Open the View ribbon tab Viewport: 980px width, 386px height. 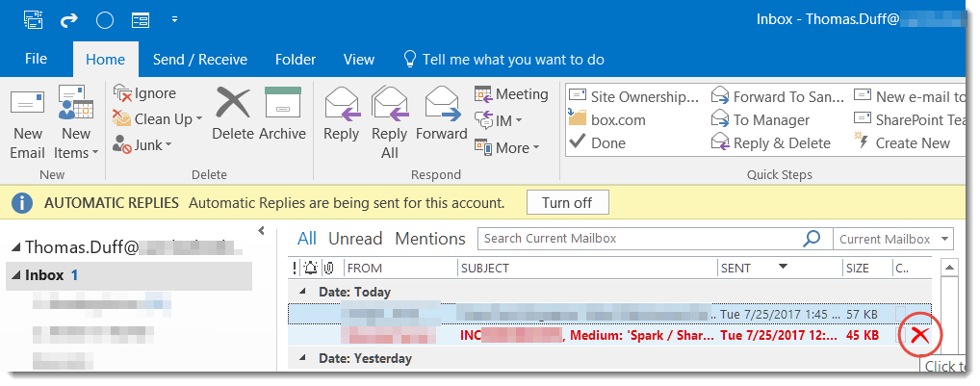tap(359, 60)
